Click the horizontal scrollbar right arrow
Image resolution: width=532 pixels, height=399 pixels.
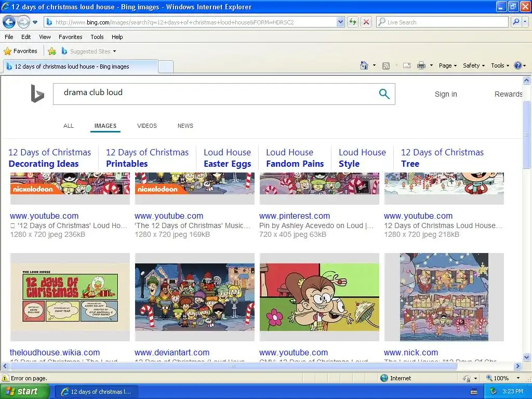coord(518,366)
